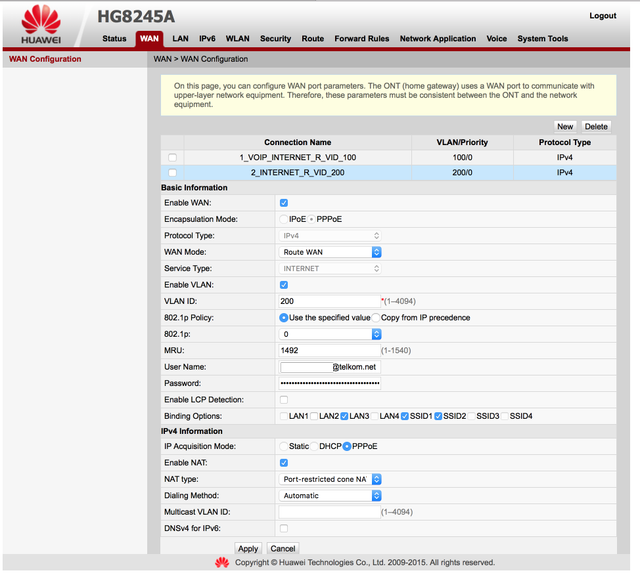Check the LAN1 binding option
This screenshot has height=577, width=640.
[x=284, y=416]
